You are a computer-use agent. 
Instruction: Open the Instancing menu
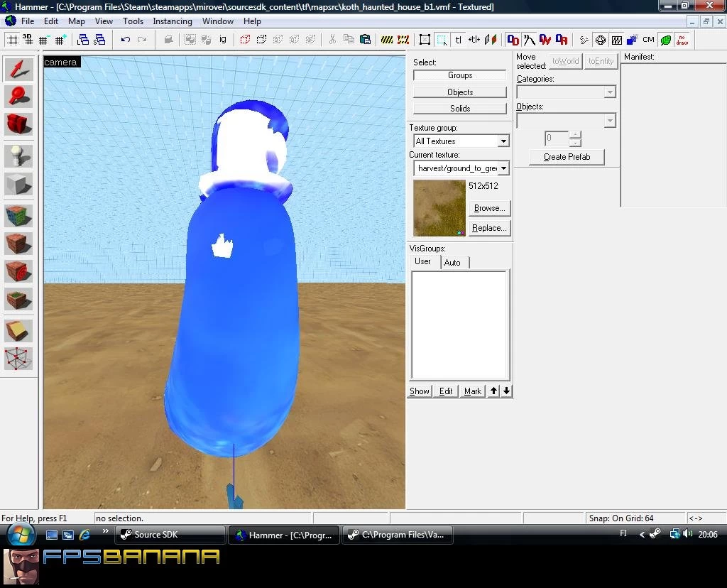click(172, 21)
